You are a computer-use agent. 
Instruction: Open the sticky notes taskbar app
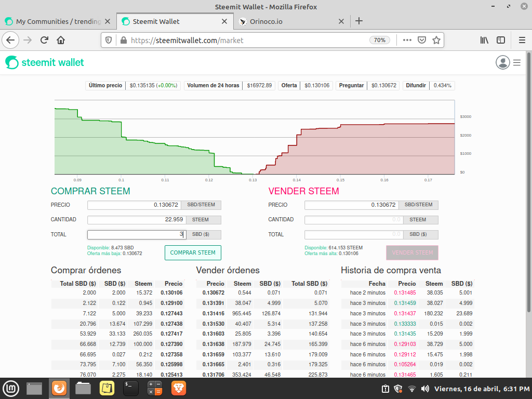[107, 389]
